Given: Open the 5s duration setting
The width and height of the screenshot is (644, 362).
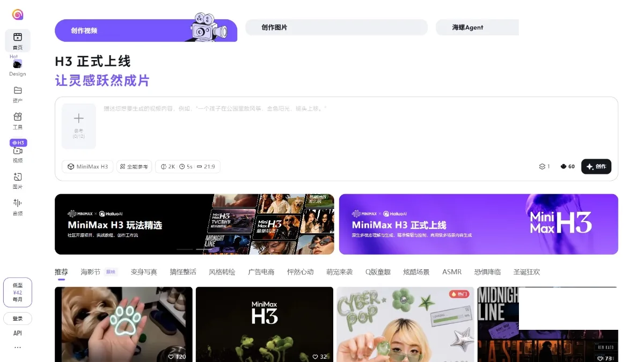Looking at the screenshot, I should (186, 167).
